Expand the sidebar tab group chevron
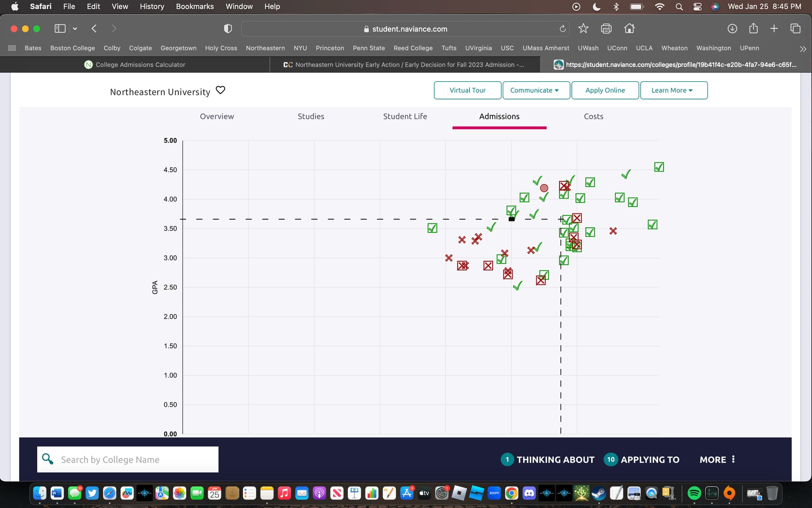 tap(75, 28)
